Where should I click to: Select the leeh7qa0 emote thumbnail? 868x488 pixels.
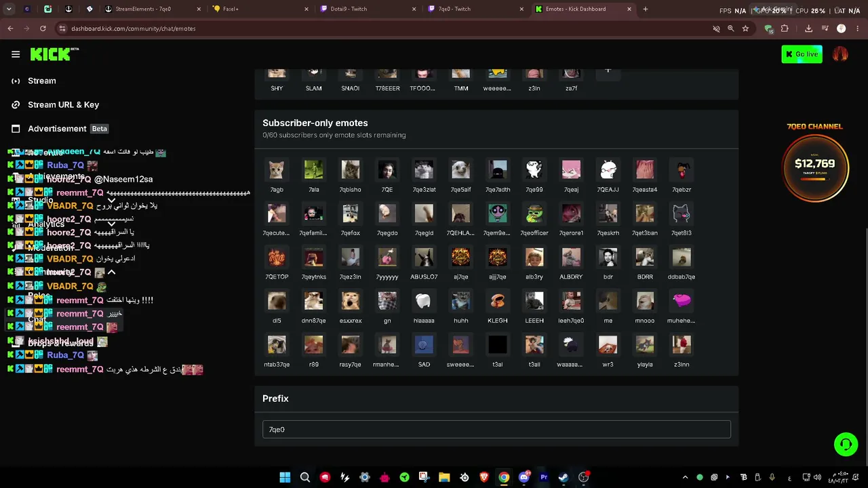pyautogui.click(x=571, y=301)
